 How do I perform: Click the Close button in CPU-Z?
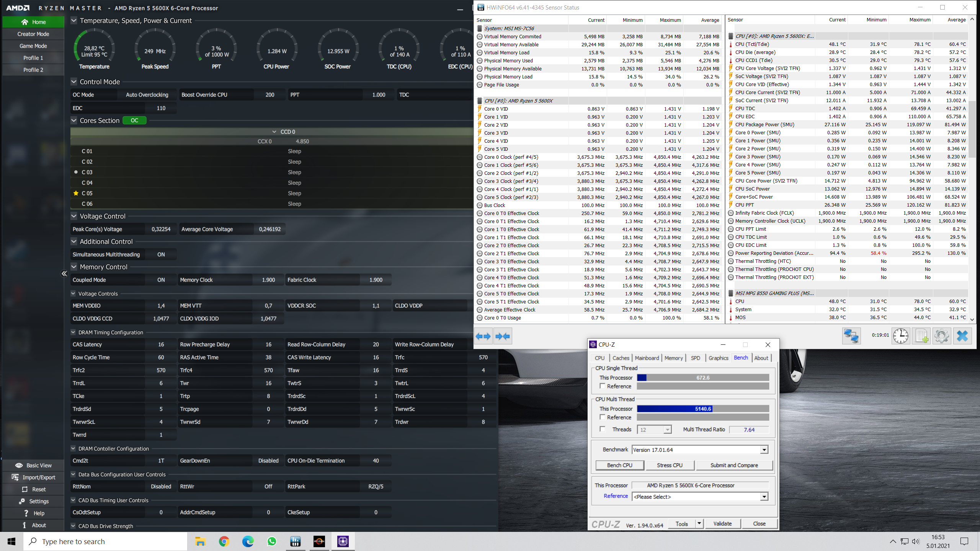[x=759, y=523]
